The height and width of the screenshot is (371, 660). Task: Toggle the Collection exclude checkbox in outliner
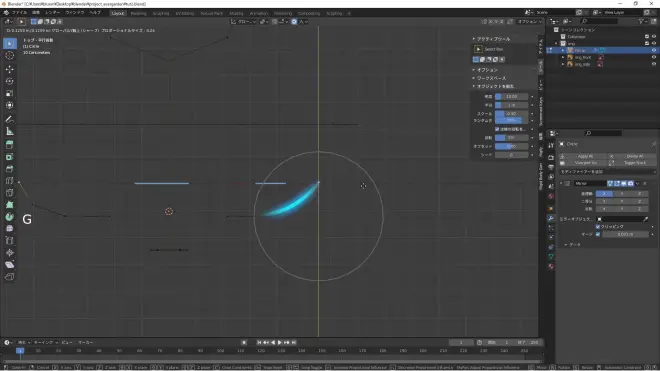(x=647, y=37)
